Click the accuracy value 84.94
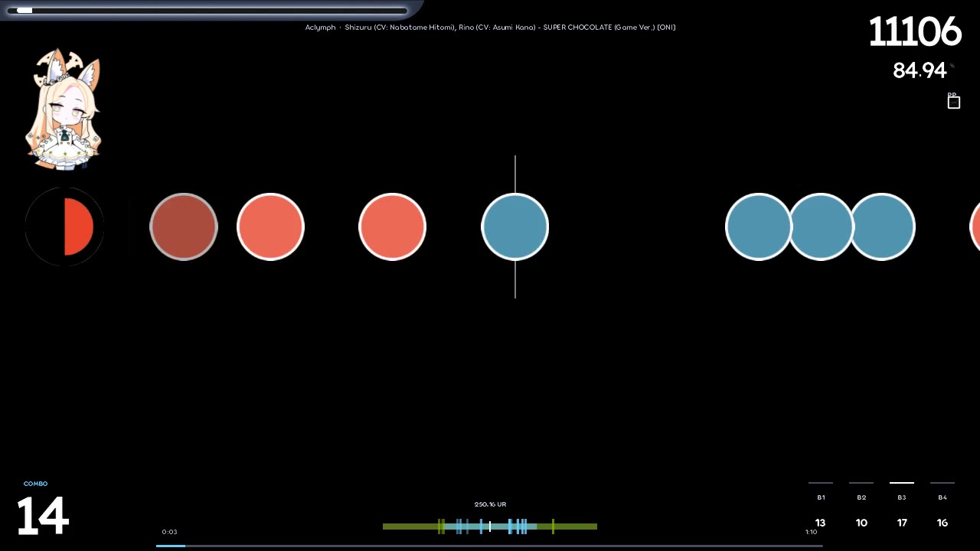 click(920, 70)
